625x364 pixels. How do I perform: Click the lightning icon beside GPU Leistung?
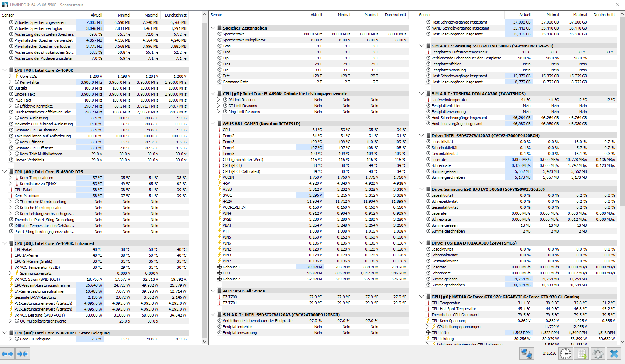pos(428,339)
